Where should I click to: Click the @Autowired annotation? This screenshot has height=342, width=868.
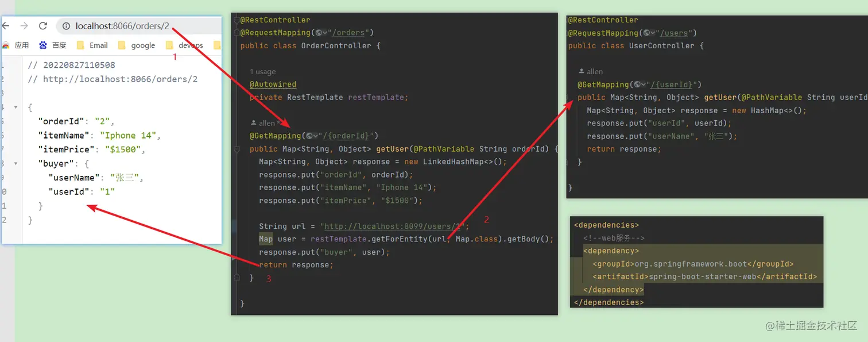point(273,84)
